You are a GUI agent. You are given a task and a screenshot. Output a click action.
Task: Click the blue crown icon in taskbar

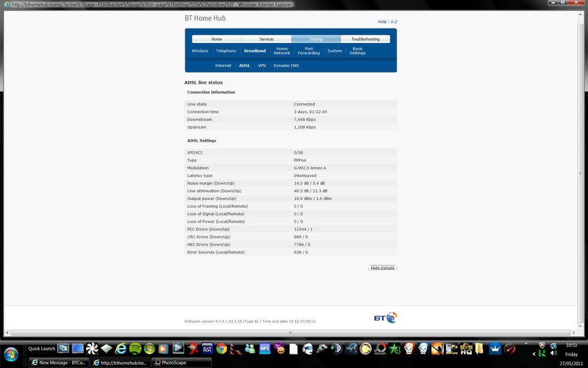[495, 349]
